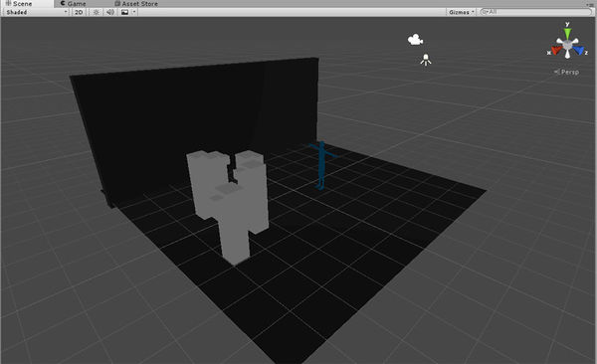Viewport: 597px width, 364px height.
Task: Expand the effects dropdown arrow beside image icon
Action: 134,12
